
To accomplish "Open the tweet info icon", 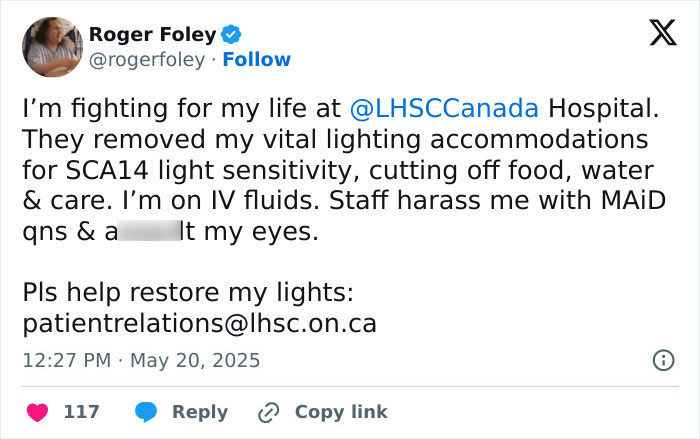I will point(661,360).
